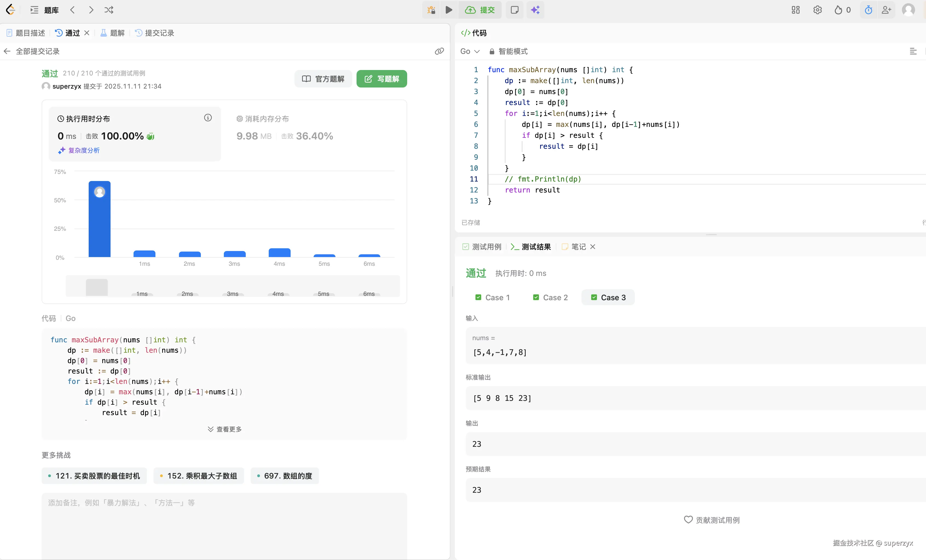Go to next problem chevron
926x560 pixels.
91,10
